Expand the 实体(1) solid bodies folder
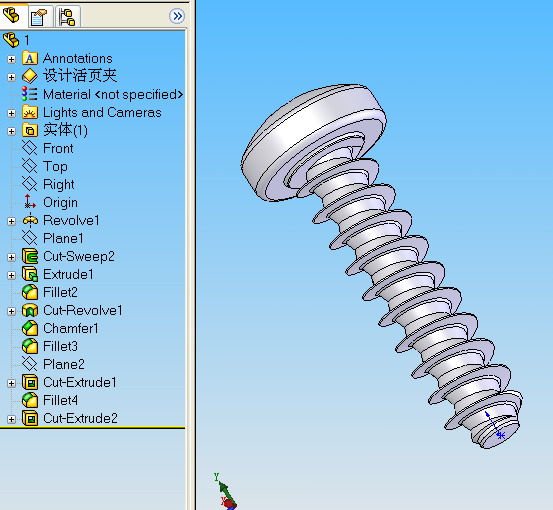Viewport: 553px width, 510px height. tap(11, 131)
